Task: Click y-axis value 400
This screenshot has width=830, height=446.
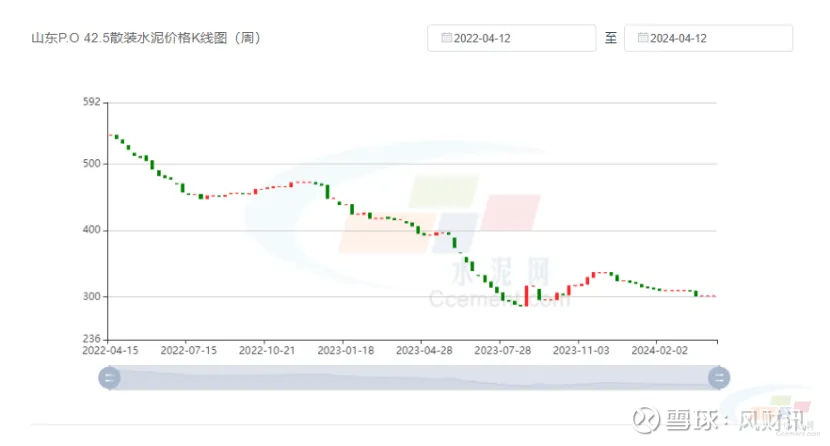Action: tap(92, 230)
